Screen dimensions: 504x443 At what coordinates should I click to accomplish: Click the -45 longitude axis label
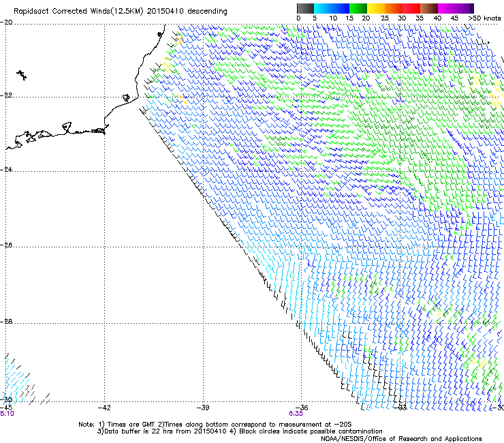[6, 408]
